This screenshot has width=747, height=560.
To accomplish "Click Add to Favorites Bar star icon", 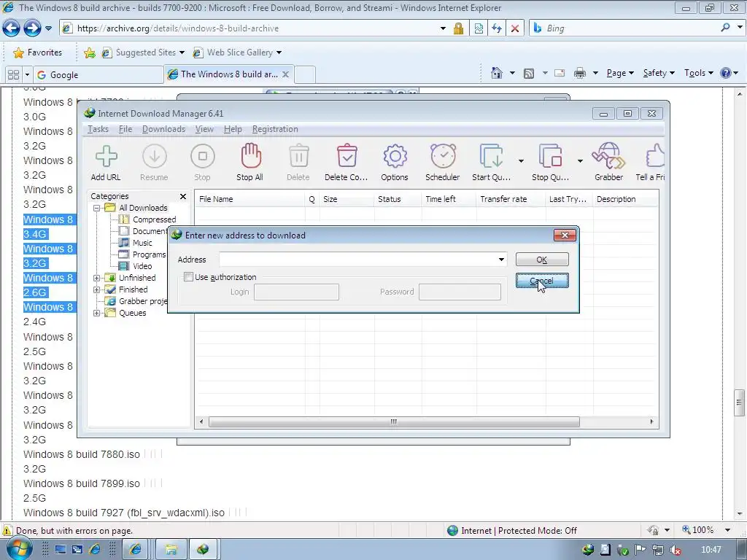I will point(90,52).
